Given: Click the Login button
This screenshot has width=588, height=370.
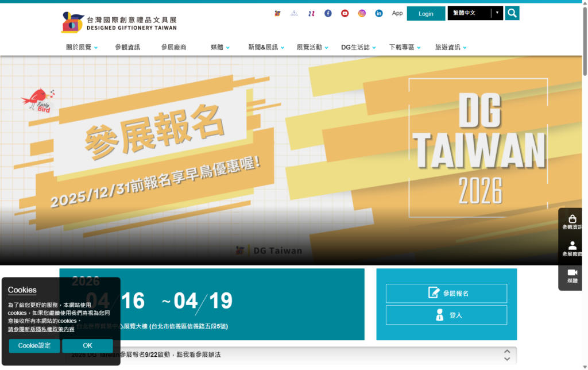Looking at the screenshot, I should [425, 14].
